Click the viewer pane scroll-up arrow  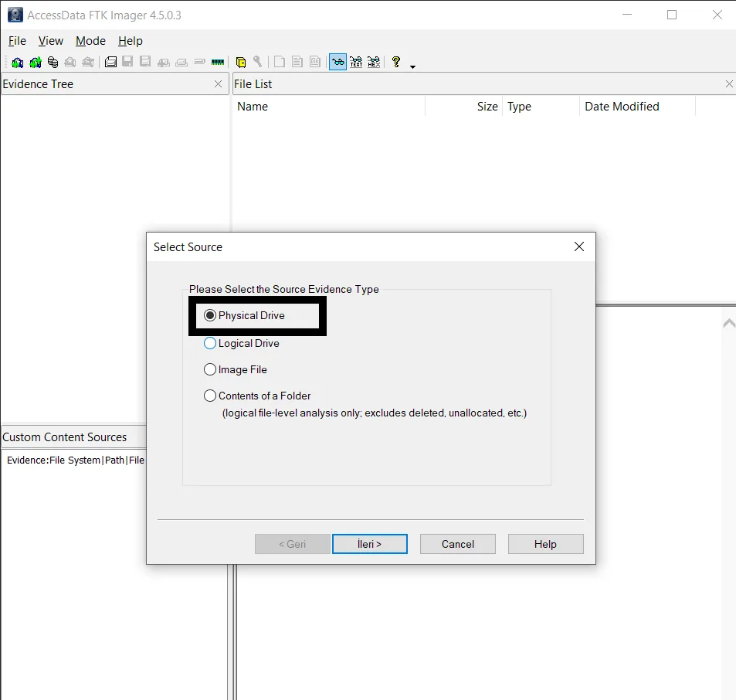[729, 323]
